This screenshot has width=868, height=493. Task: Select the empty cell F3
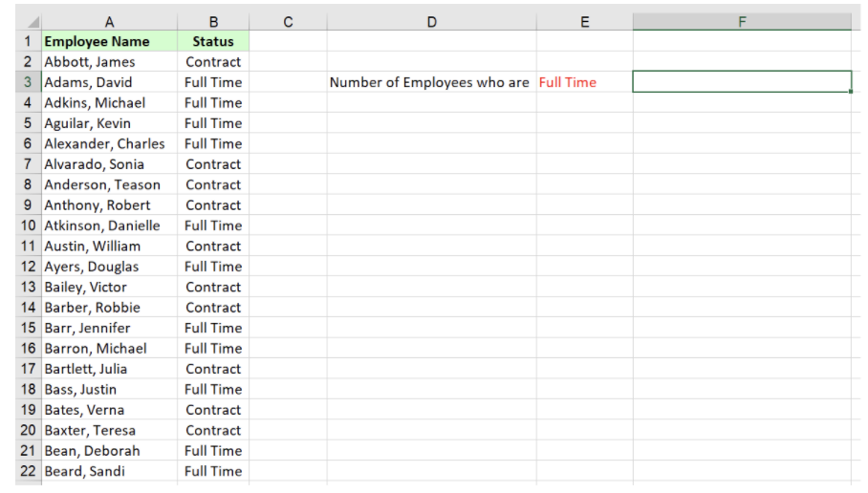[x=742, y=82]
